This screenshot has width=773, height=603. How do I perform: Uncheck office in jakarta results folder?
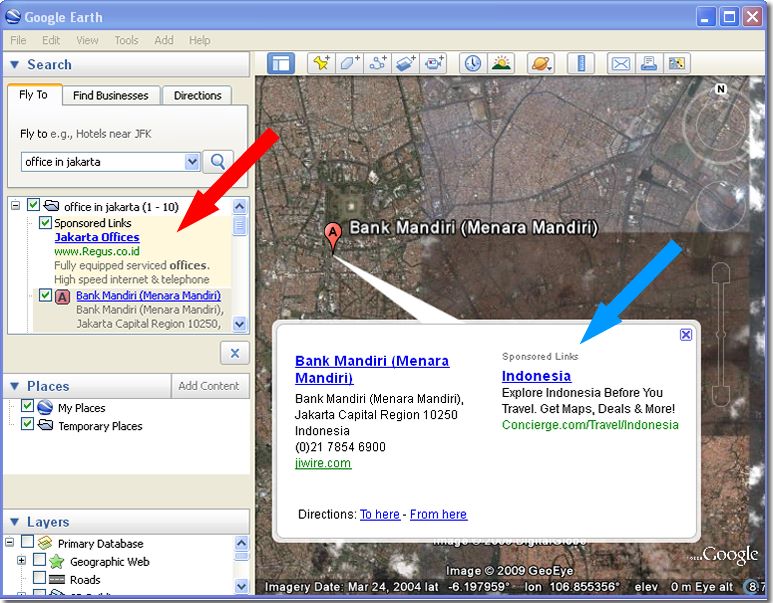33,205
